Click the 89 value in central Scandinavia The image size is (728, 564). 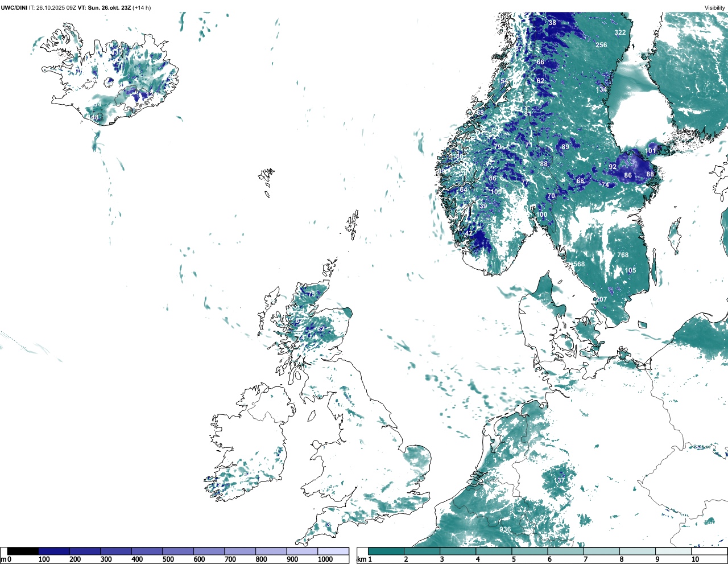click(565, 147)
